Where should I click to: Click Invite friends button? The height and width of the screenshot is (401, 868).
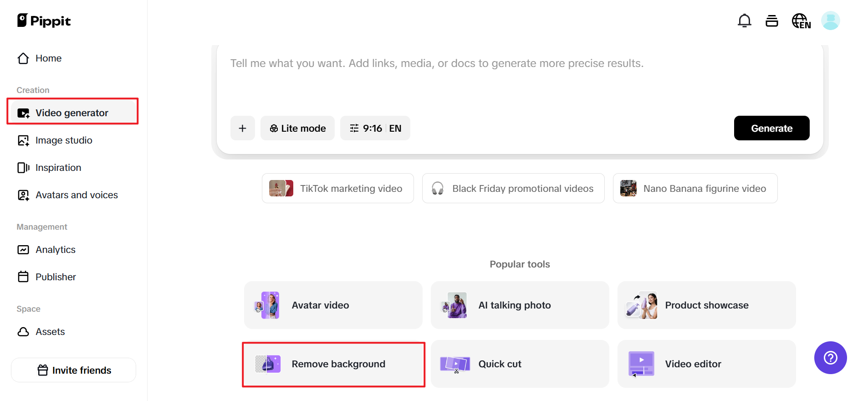coord(74,370)
